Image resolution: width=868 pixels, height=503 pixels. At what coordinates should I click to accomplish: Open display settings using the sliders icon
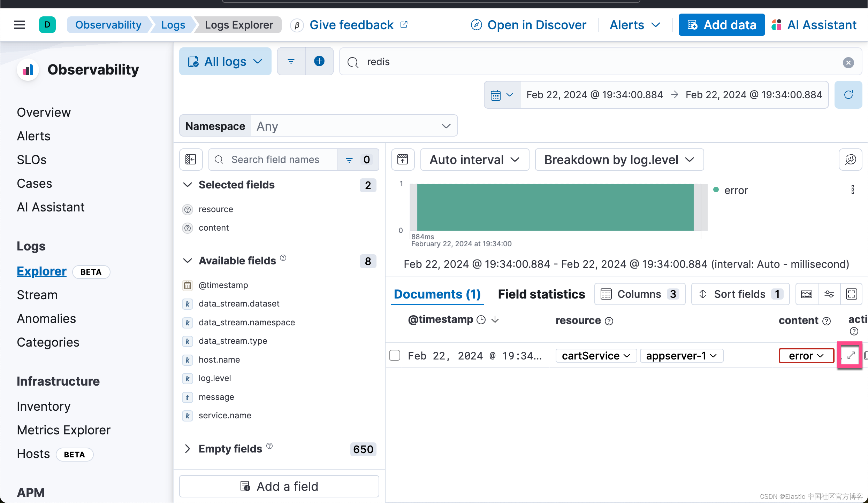[x=830, y=294]
